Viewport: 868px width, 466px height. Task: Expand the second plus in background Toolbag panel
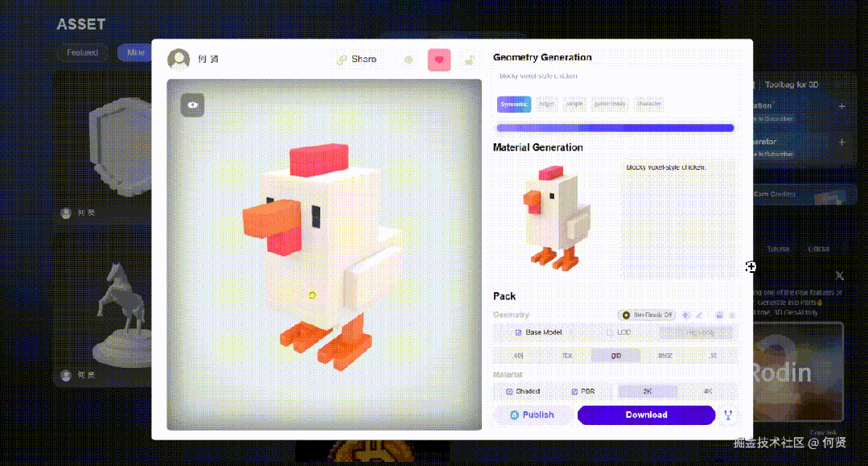[842, 142]
